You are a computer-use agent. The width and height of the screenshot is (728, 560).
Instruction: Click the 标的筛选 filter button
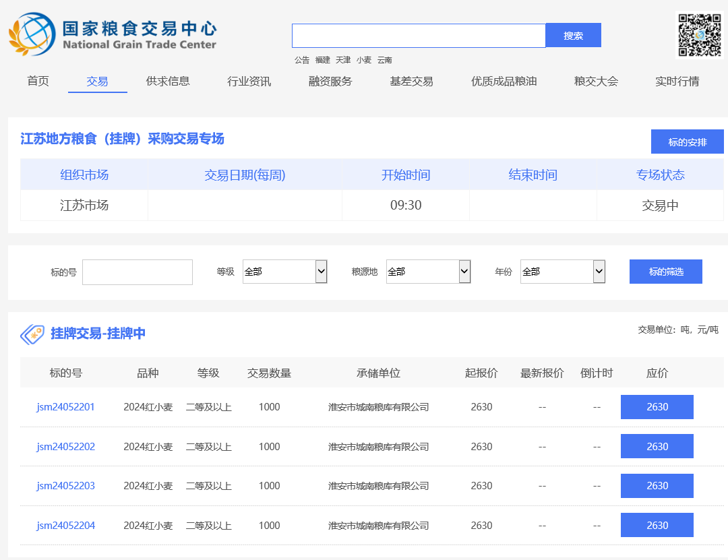[665, 272]
